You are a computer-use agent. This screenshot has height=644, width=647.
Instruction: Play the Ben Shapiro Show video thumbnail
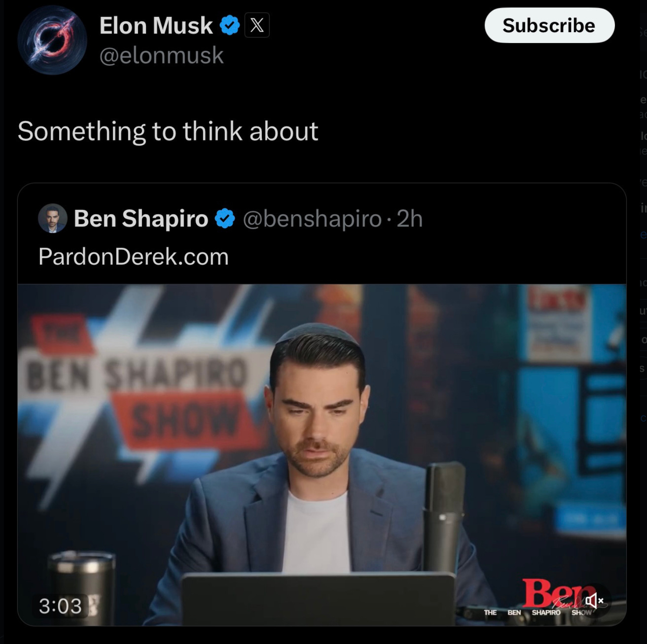pos(322,455)
